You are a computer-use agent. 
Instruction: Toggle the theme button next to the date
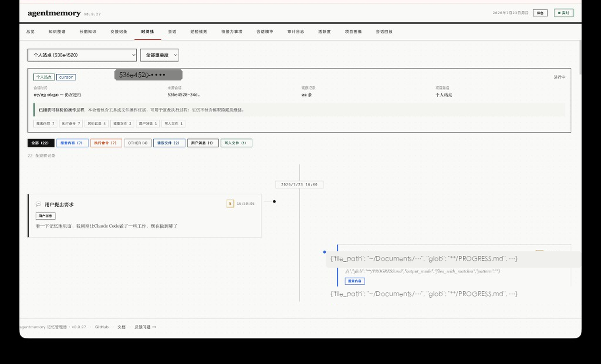[x=540, y=13]
